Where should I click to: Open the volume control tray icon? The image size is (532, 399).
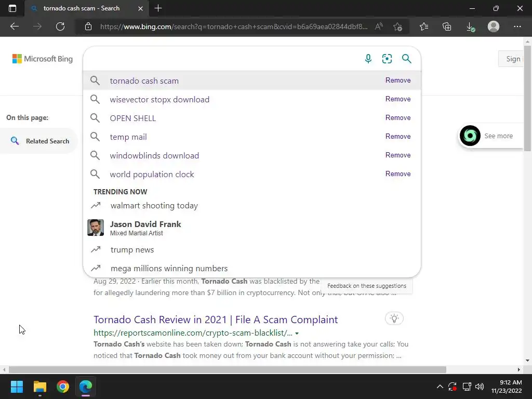pyautogui.click(x=480, y=387)
